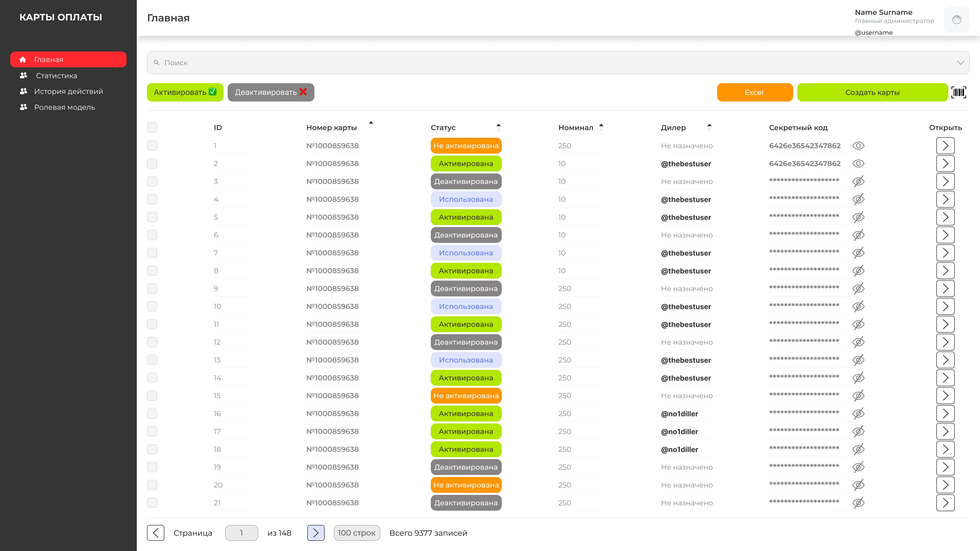
Task: Select checkbox for card ID 3
Action: [x=152, y=181]
